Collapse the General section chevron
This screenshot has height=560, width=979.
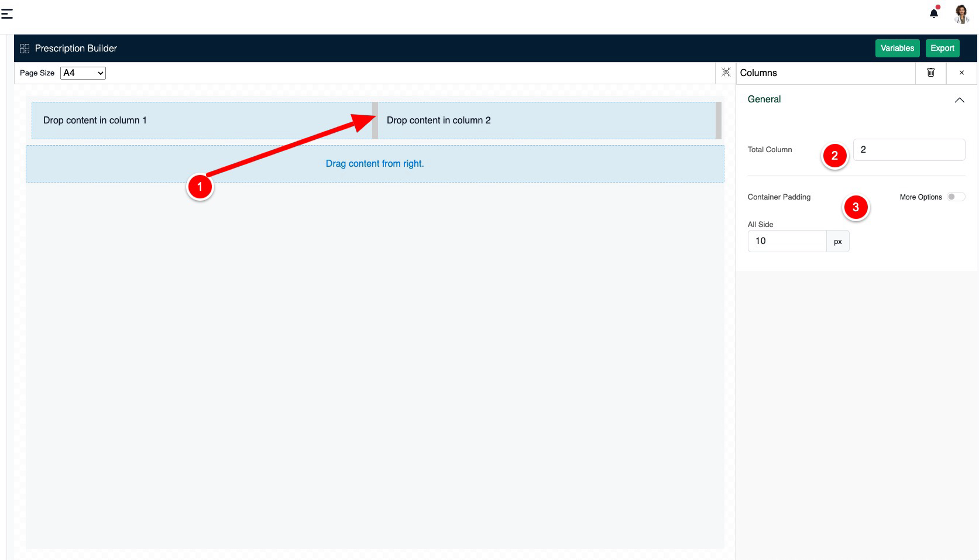point(959,100)
